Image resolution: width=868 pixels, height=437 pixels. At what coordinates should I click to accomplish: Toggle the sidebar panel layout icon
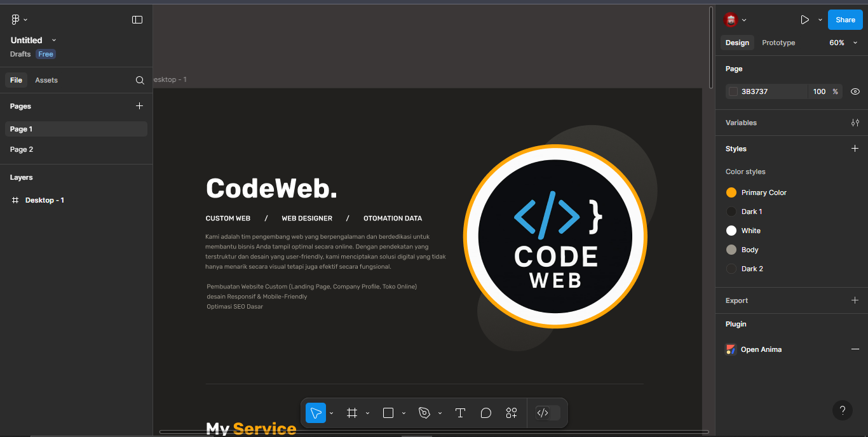[137, 20]
